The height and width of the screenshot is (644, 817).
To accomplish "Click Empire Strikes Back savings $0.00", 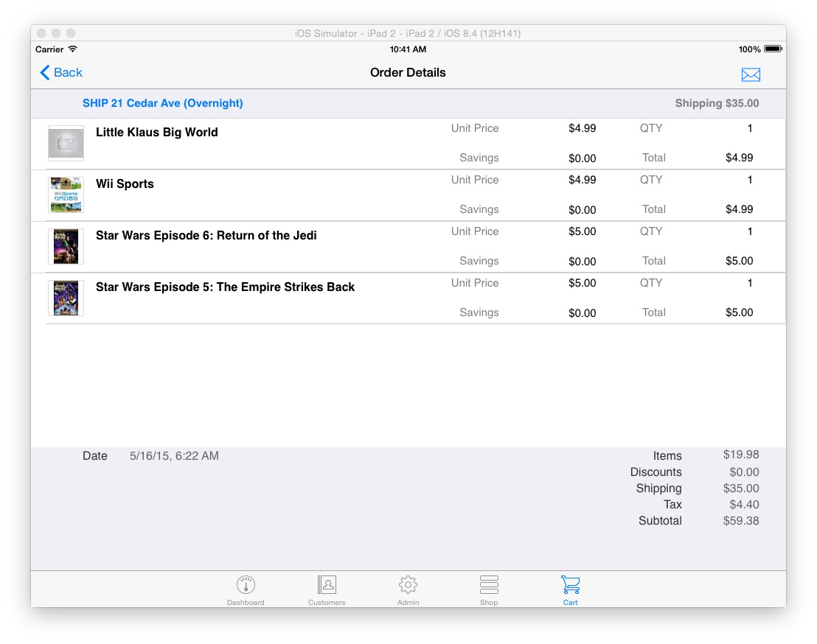I will 582,312.
